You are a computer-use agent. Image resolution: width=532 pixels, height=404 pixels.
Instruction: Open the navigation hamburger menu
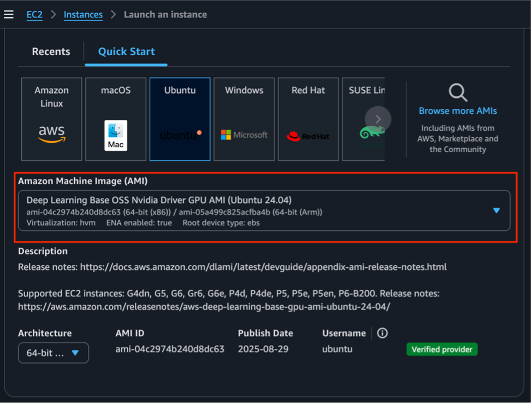tap(9, 14)
